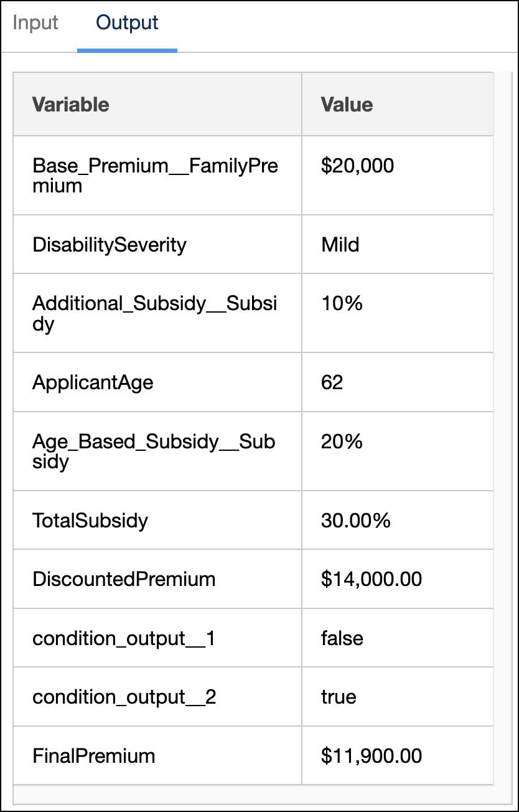Click the age value 62
This screenshot has width=519, height=812.
(x=331, y=382)
